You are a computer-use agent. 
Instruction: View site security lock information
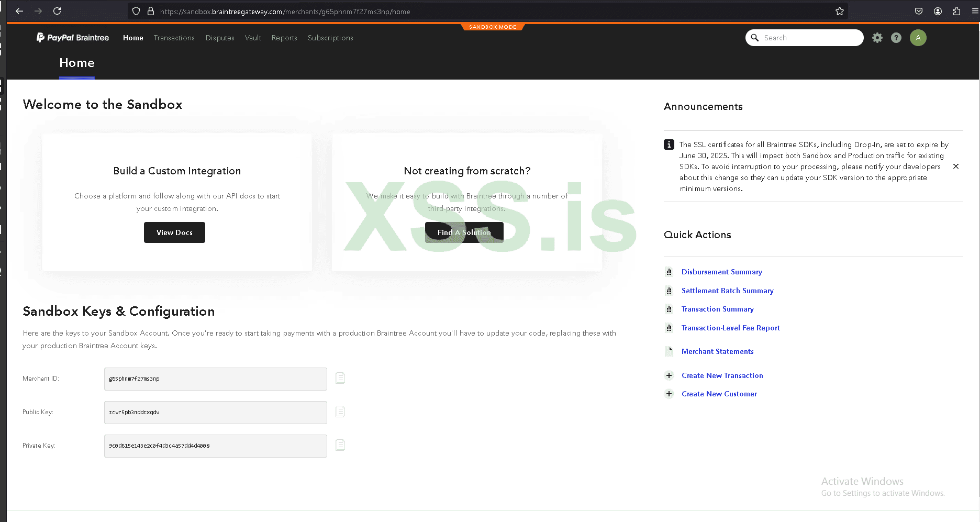pyautogui.click(x=151, y=11)
